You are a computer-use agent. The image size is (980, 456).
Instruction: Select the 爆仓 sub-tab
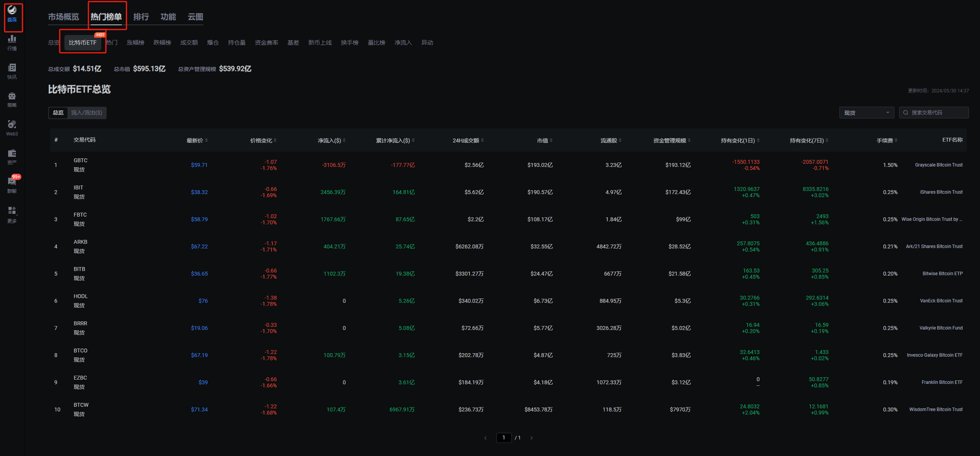tap(213, 43)
